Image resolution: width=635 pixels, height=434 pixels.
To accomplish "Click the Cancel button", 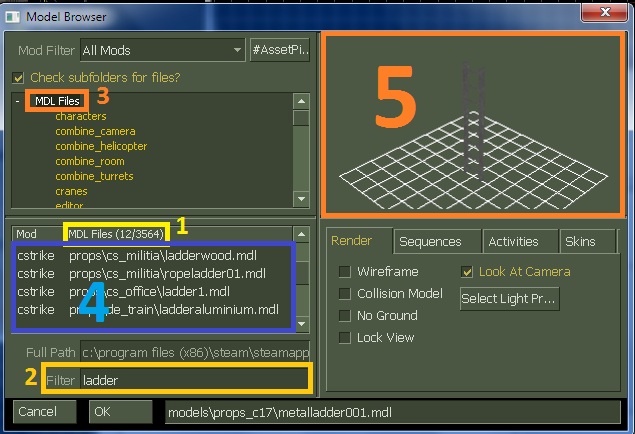I will [38, 412].
